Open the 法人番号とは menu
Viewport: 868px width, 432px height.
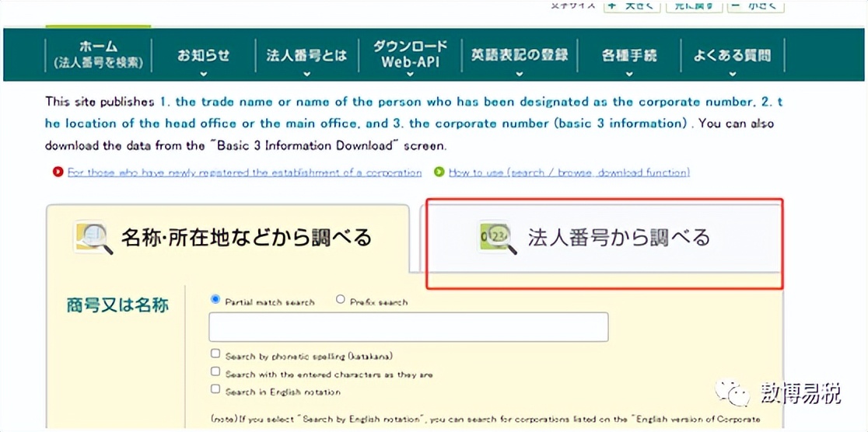tap(306, 55)
